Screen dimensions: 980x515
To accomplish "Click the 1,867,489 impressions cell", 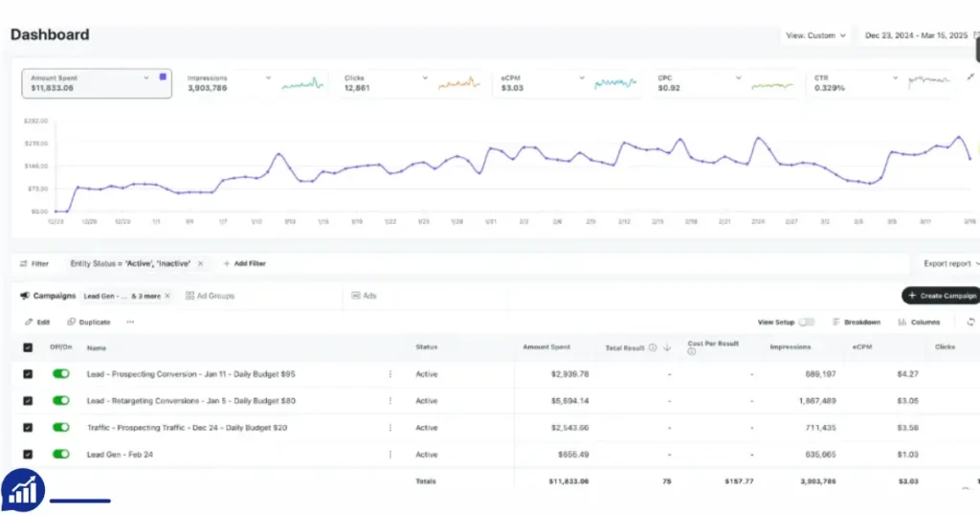I will point(817,401).
